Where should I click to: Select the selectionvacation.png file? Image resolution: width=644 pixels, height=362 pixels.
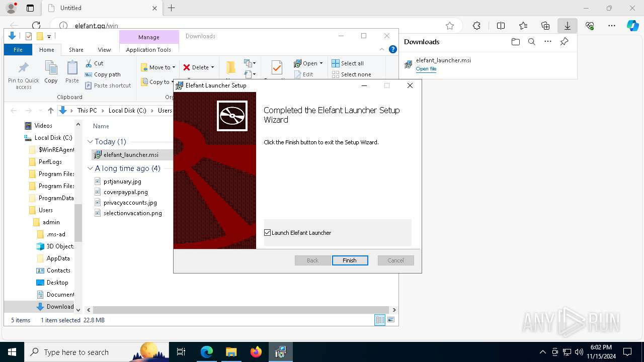click(133, 213)
